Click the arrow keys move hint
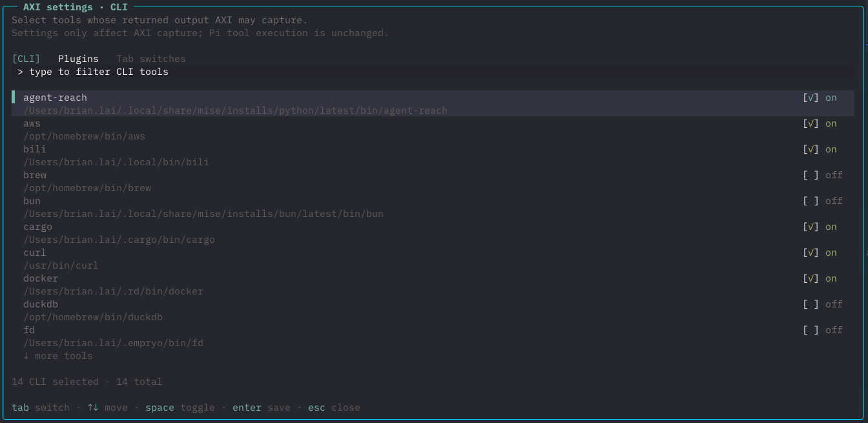Image resolution: width=868 pixels, height=423 pixels. pyautogui.click(x=107, y=408)
